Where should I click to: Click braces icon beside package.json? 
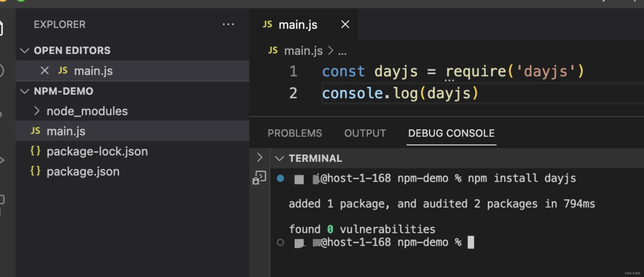point(35,171)
